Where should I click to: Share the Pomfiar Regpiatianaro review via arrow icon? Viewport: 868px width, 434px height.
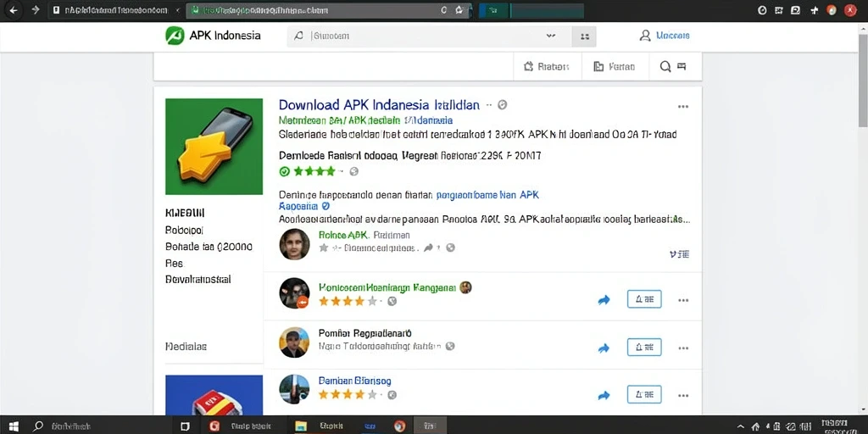(604, 348)
